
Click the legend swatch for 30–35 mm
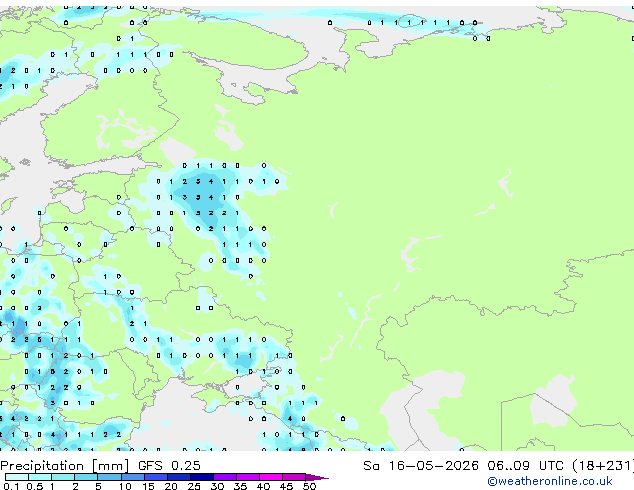coord(225,477)
